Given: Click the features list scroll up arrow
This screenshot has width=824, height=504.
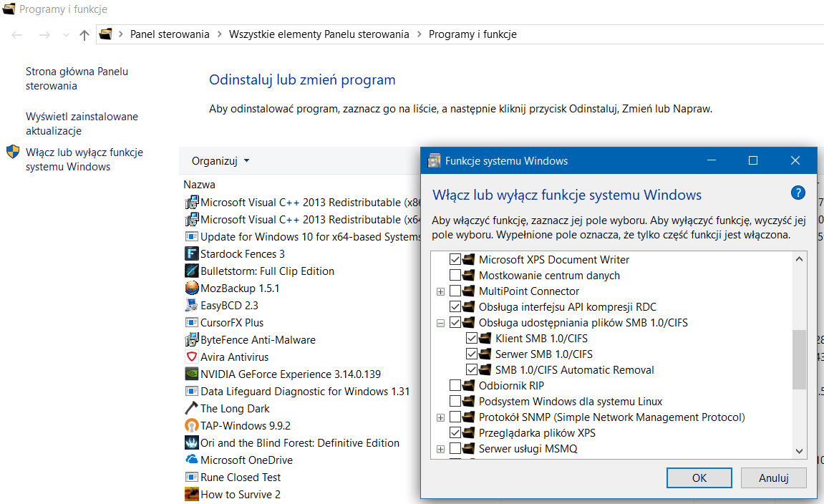Looking at the screenshot, I should click(799, 259).
